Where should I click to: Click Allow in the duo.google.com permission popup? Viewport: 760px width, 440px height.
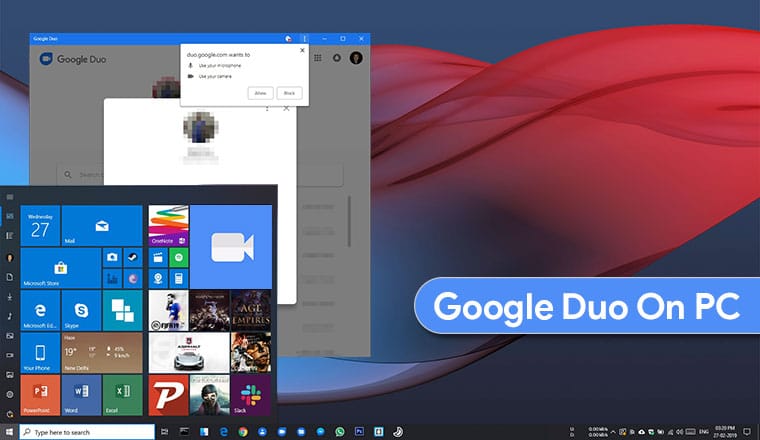pyautogui.click(x=260, y=93)
